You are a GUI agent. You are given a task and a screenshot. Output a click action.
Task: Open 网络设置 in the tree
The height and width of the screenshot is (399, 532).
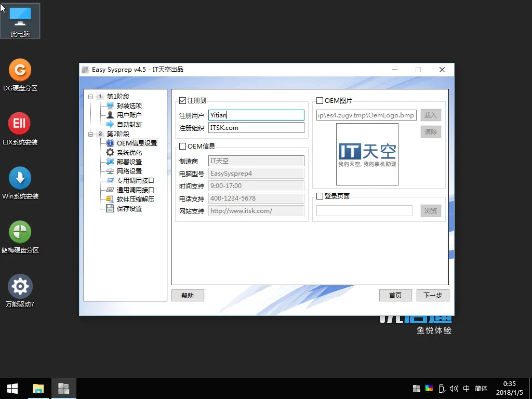129,171
